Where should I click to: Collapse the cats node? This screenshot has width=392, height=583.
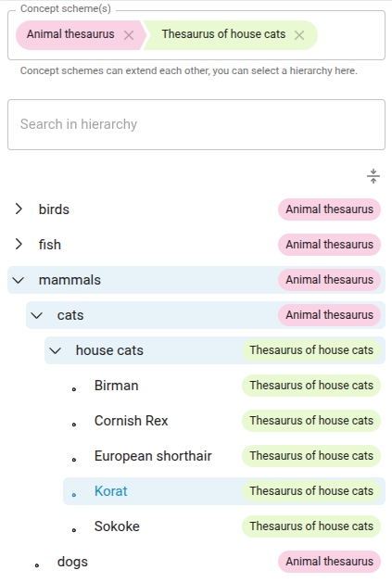tap(37, 316)
